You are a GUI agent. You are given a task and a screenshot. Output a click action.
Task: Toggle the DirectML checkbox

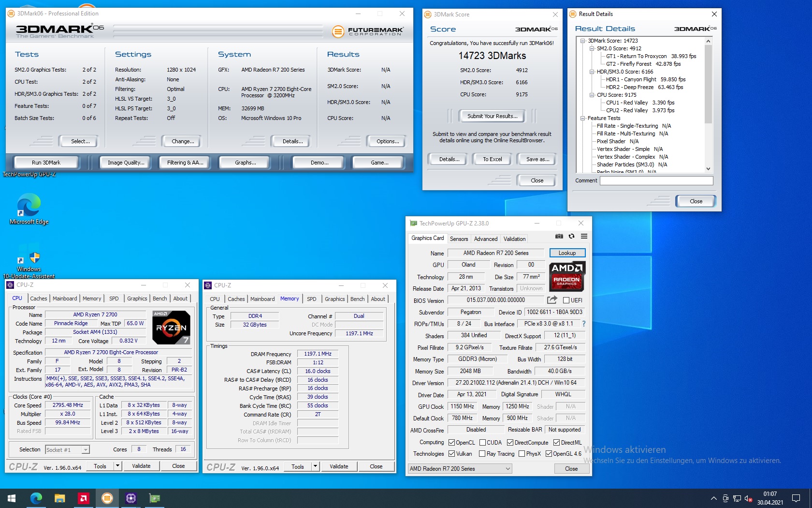[x=556, y=442]
